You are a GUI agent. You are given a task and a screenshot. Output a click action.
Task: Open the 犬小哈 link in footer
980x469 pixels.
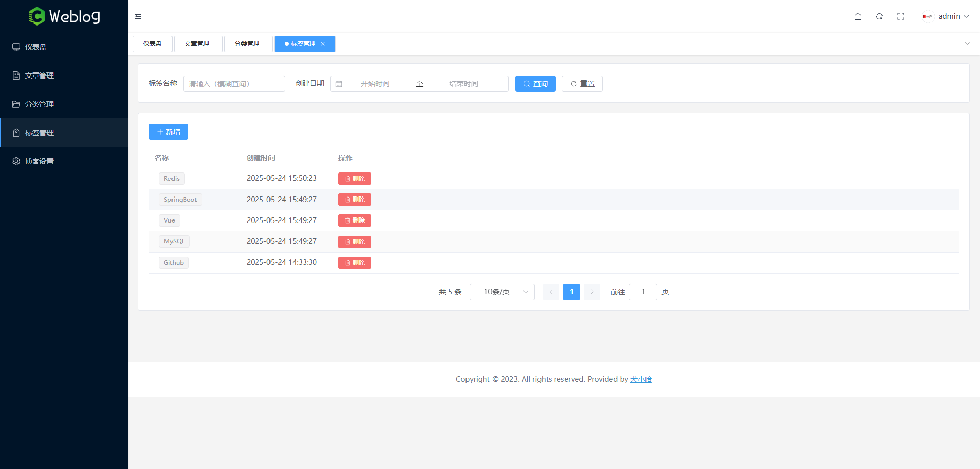pos(641,379)
